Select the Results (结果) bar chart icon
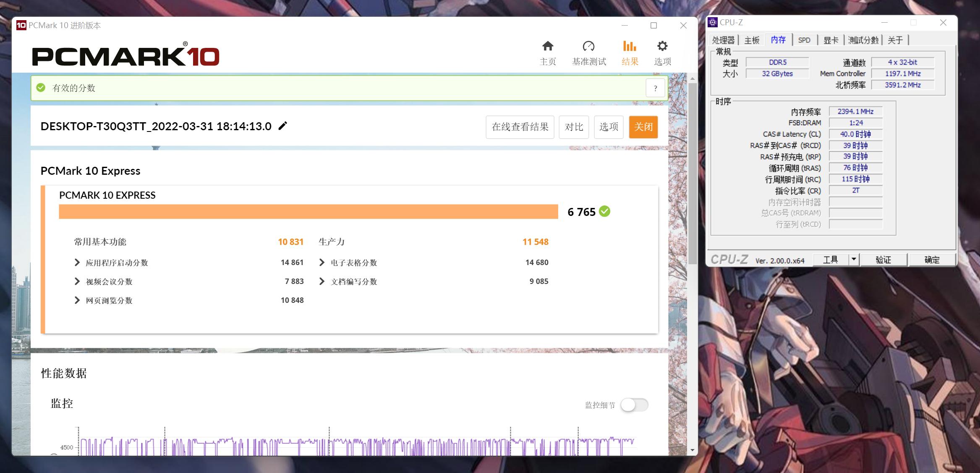This screenshot has width=980, height=473. pos(630,46)
